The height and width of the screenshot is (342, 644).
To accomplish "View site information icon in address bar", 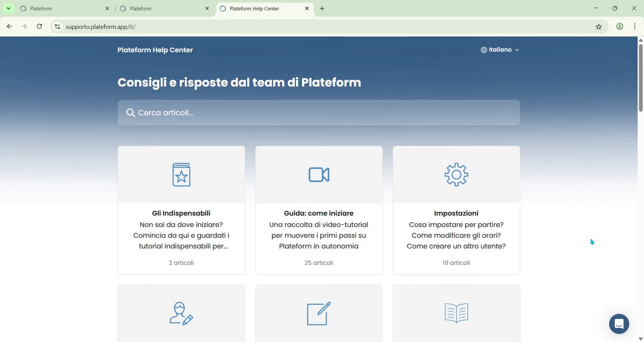I will coord(58,27).
